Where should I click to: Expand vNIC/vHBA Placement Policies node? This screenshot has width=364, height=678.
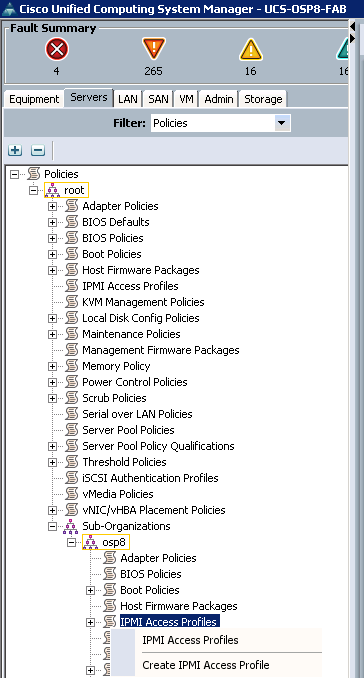[x=52, y=510]
